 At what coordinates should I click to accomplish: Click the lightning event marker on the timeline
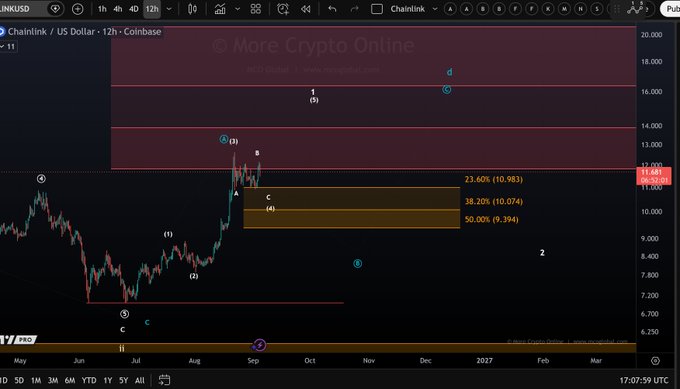coord(259,345)
